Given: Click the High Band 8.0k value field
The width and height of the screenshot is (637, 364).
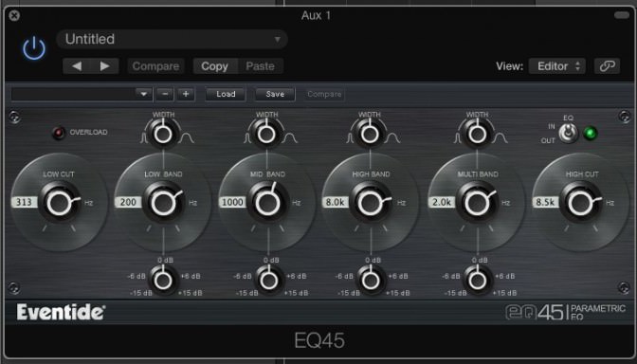Looking at the screenshot, I should (x=336, y=202).
